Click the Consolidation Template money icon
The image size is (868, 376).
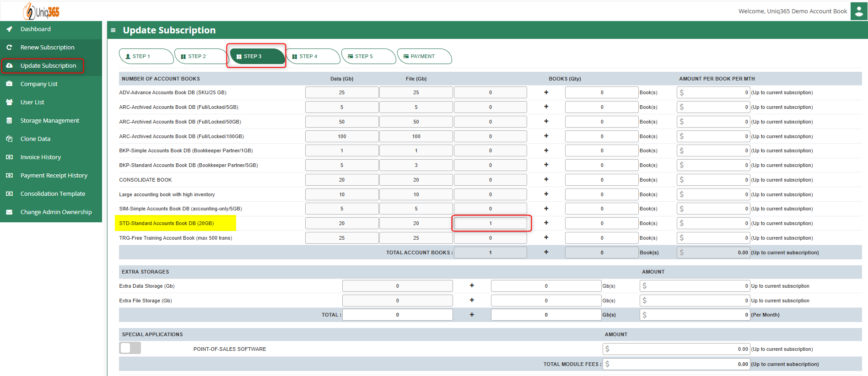click(9, 193)
